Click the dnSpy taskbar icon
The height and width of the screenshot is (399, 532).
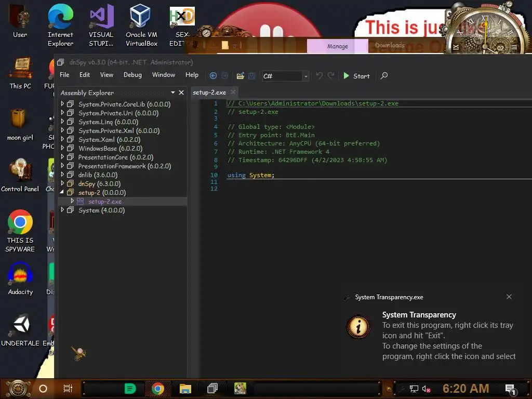(x=212, y=388)
